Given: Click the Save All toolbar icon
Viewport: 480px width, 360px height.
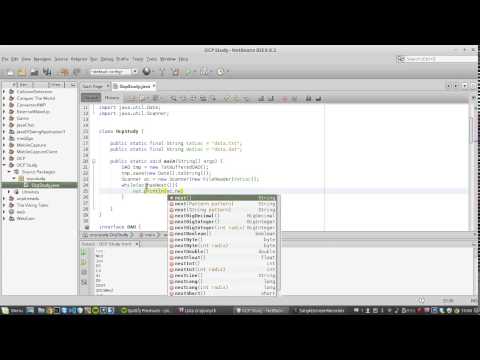Looking at the screenshot, I should point(47,72).
